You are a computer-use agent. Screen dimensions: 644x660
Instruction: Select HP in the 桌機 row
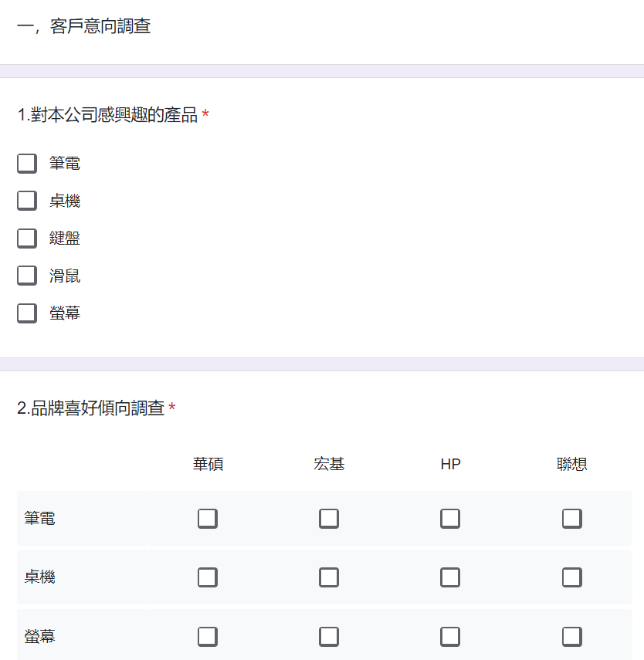450,577
